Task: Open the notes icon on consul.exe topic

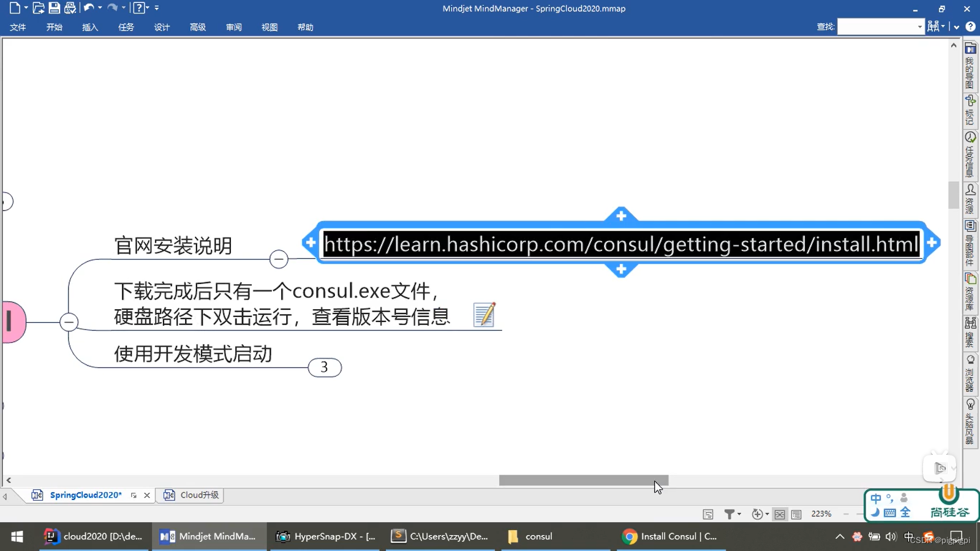Action: [484, 315]
